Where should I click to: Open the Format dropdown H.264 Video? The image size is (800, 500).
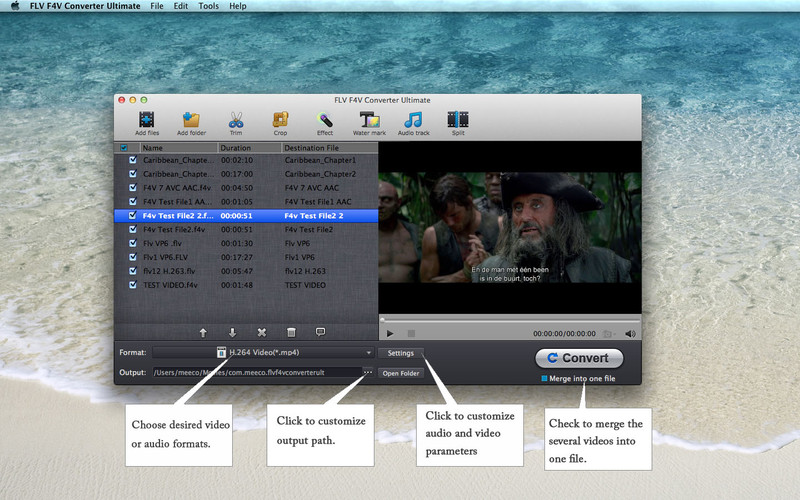263,353
